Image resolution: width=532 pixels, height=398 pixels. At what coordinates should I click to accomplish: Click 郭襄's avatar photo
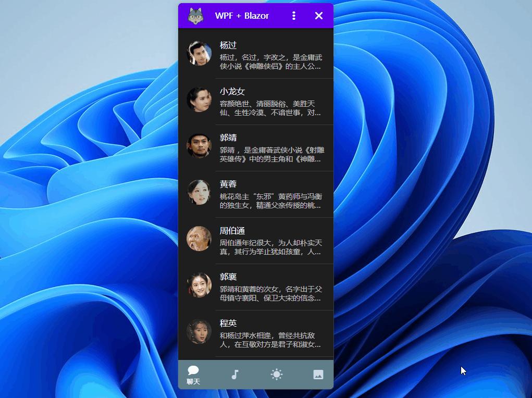point(199,286)
